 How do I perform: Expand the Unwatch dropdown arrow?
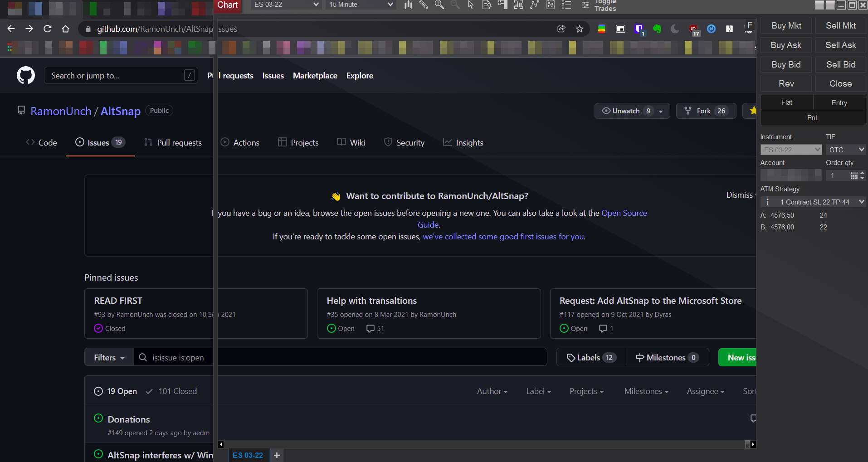(661, 111)
